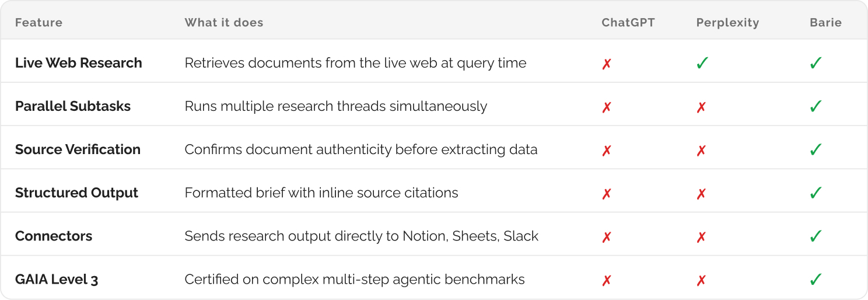Click the red X for ChatGPT Live Web Research
The width and height of the screenshot is (868, 300).
point(607,64)
